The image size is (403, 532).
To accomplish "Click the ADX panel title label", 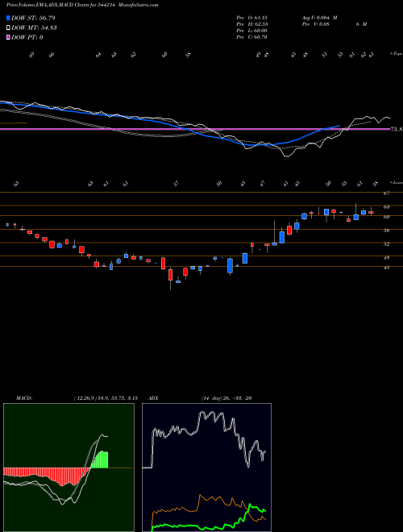I will (153, 398).
